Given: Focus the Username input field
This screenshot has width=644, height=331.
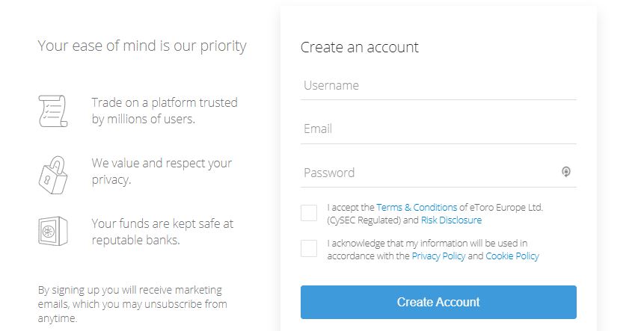Looking at the screenshot, I should tap(438, 86).
